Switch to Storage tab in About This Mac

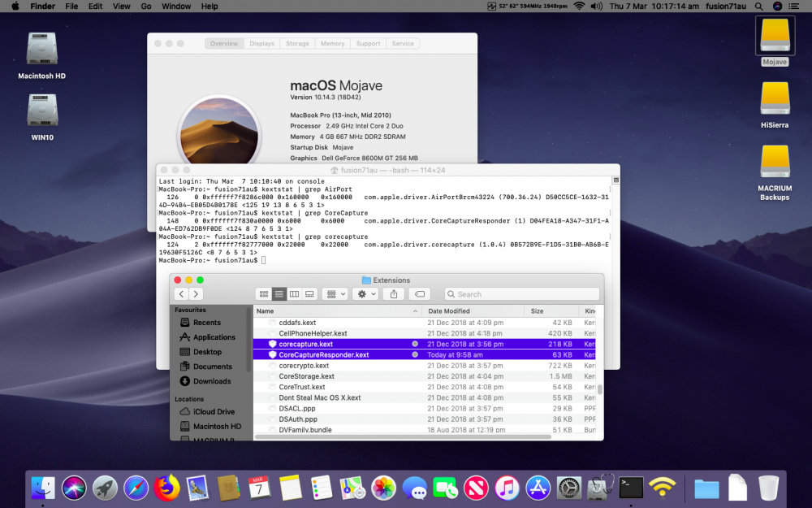tap(297, 44)
